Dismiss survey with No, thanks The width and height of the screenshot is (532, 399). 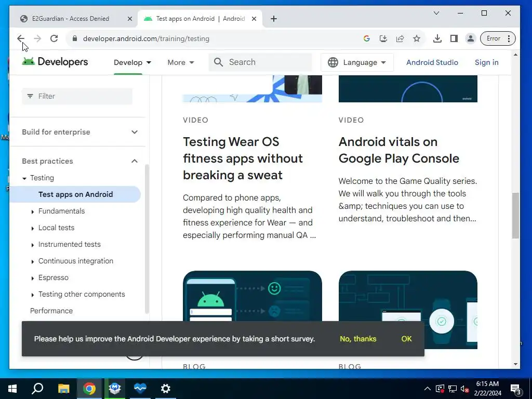358,339
